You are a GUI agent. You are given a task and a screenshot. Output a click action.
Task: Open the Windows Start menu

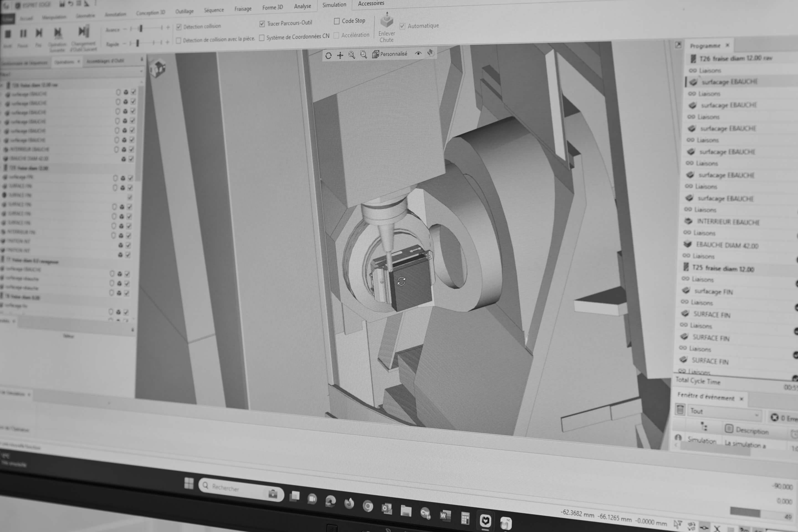(189, 483)
